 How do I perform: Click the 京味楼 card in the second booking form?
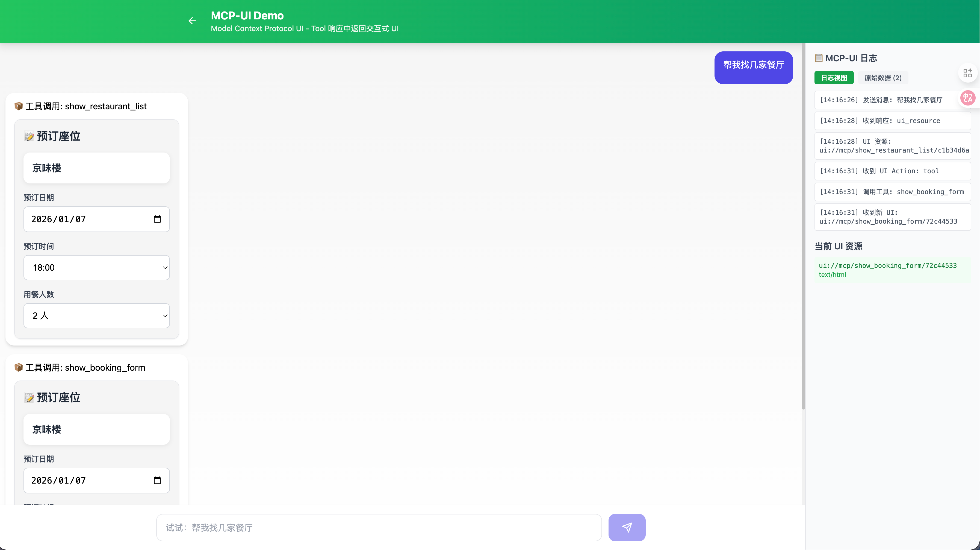click(97, 429)
